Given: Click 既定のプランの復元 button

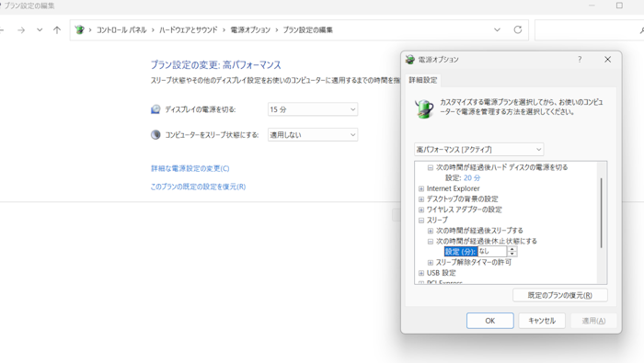Looking at the screenshot, I should tap(559, 295).
